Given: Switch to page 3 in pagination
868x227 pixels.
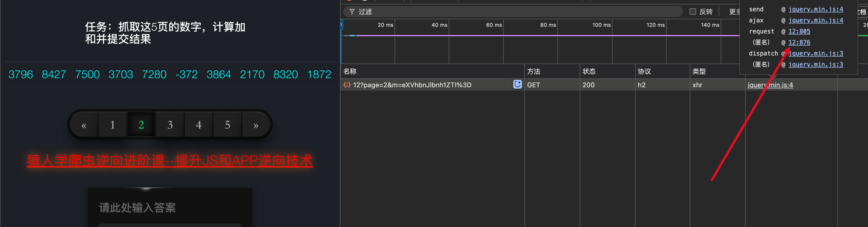Looking at the screenshot, I should tap(170, 125).
